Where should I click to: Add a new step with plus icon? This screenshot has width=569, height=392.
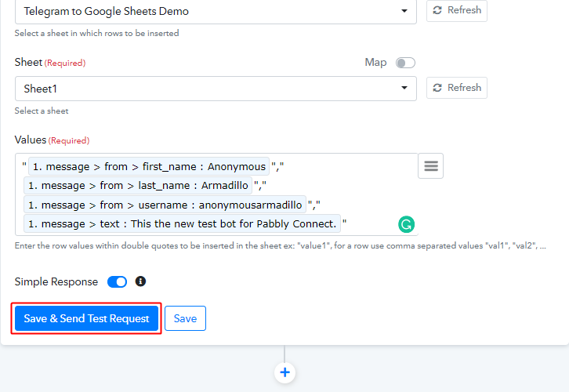pyautogui.click(x=284, y=372)
